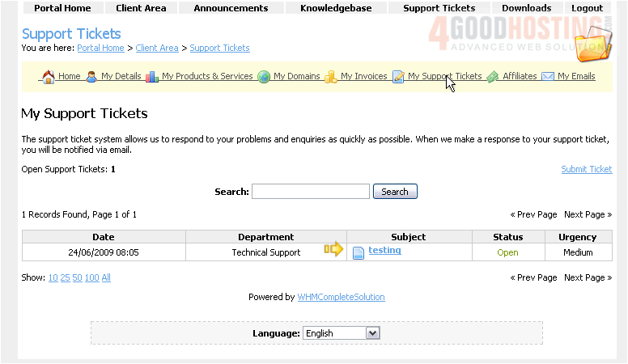Click the My Support Tickets notepad icon
The width and height of the screenshot is (628, 364).
pos(398,77)
